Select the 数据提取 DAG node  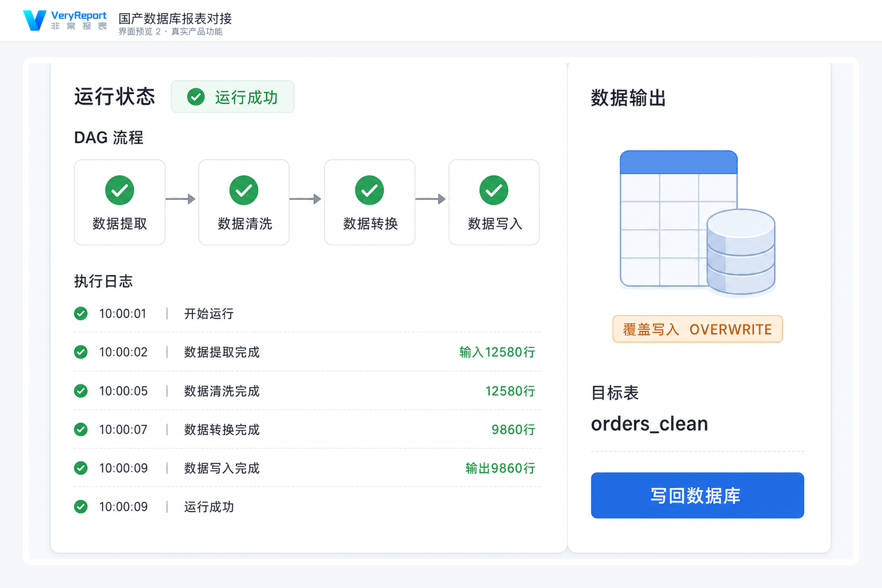(x=119, y=202)
